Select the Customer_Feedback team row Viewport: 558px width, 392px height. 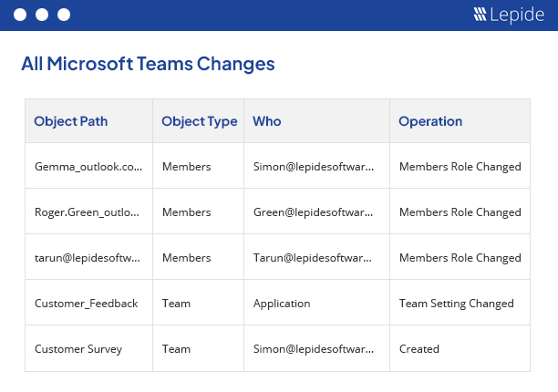tap(277, 303)
